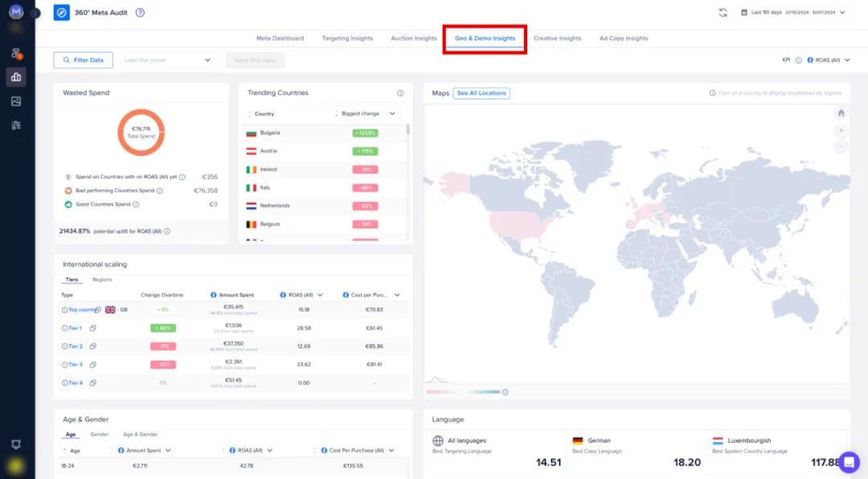This screenshot has width=868, height=479.
Task: Click the Madgicx logo in the sidebar
Action: pos(15,11)
